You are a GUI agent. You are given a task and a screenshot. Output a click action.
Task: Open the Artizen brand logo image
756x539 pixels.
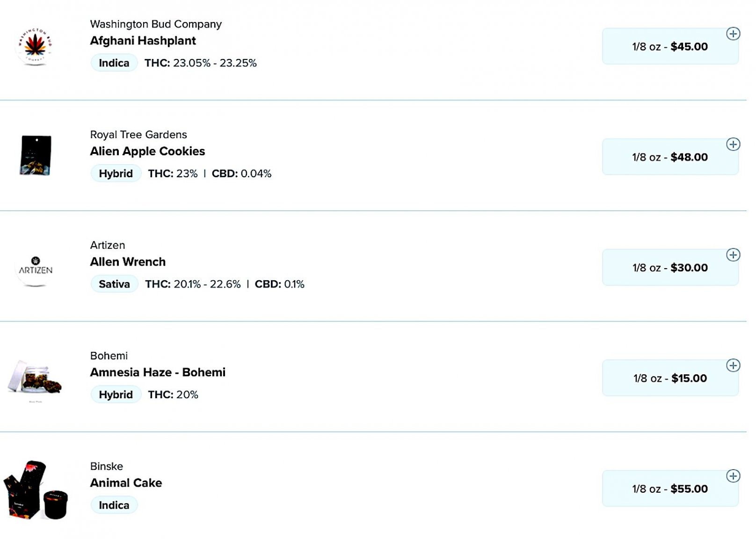coord(36,268)
